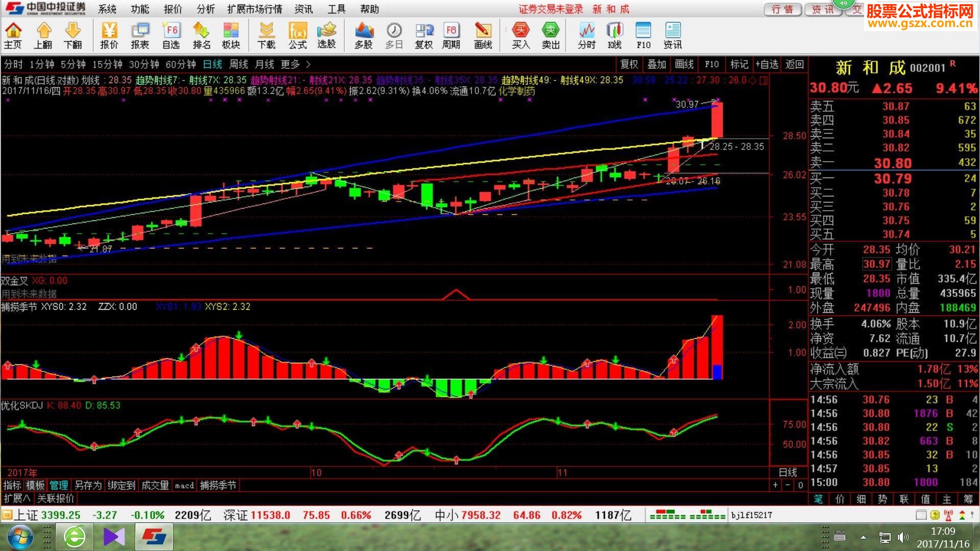Select the 捕捞季节 indicator tab
This screenshot has width=980, height=551.
coord(218,485)
